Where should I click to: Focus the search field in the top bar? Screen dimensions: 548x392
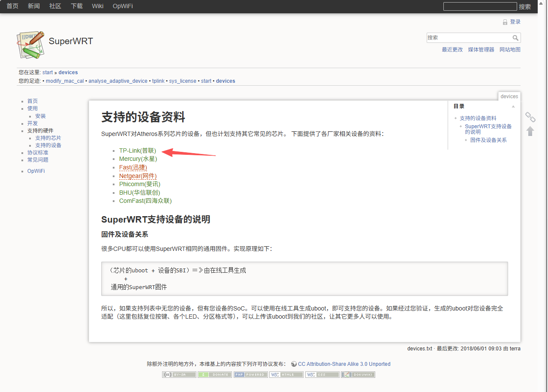coord(480,6)
